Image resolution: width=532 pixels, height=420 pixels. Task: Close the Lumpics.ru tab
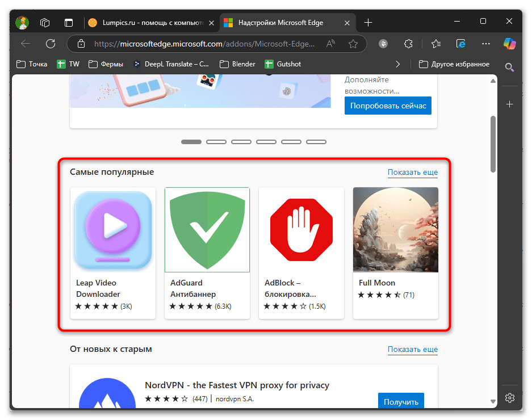(x=211, y=23)
